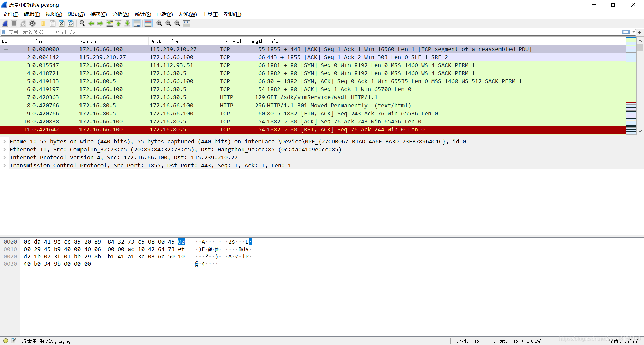Click the expert information status circle icon
644x345 pixels.
pos(6,341)
